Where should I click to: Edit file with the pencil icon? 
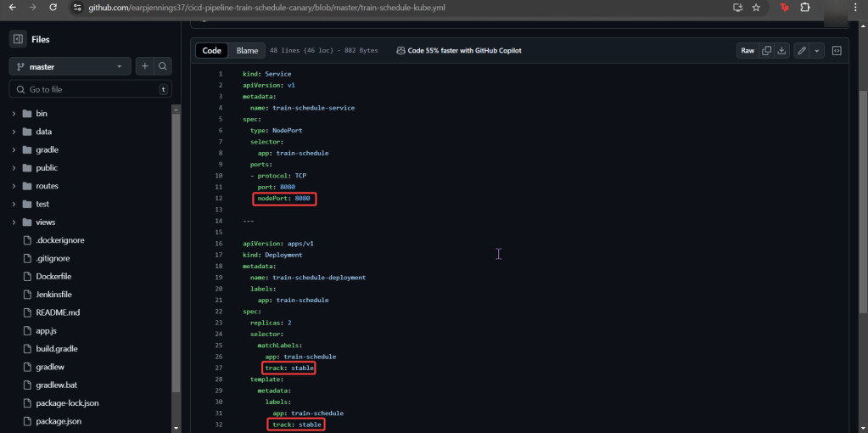802,51
